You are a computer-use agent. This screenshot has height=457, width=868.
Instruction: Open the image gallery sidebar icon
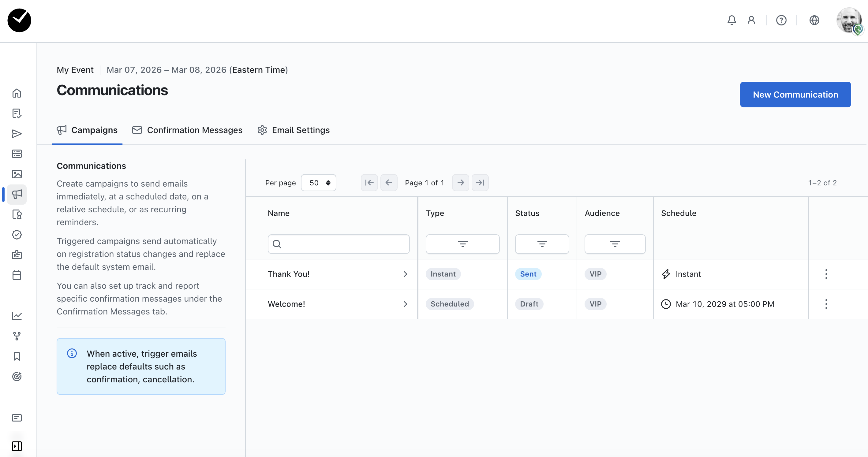[17, 174]
